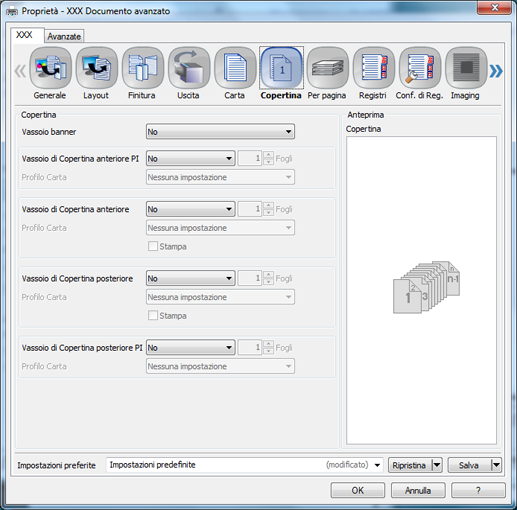The image size is (517, 510).
Task: Open the Layout settings icon
Action: [x=97, y=68]
